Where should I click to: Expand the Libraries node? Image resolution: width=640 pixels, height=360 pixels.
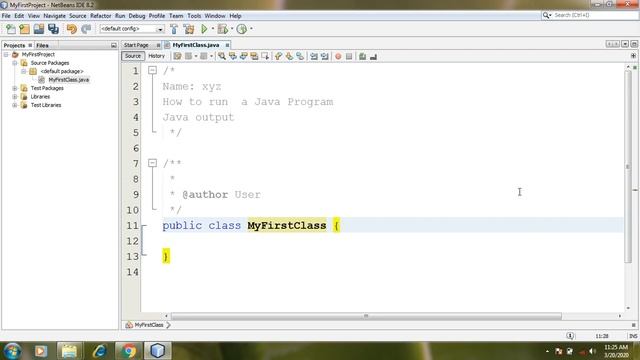point(15,97)
